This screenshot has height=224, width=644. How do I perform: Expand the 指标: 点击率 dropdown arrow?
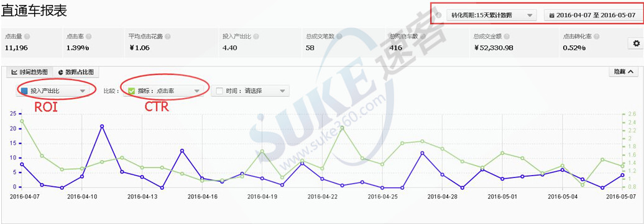coord(196,91)
